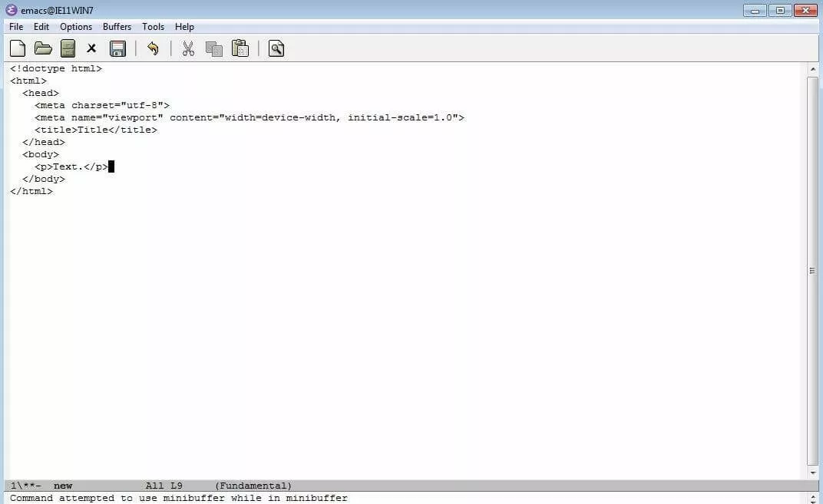Image resolution: width=823 pixels, height=504 pixels.
Task: Close the Emacs window
Action: 805,11
